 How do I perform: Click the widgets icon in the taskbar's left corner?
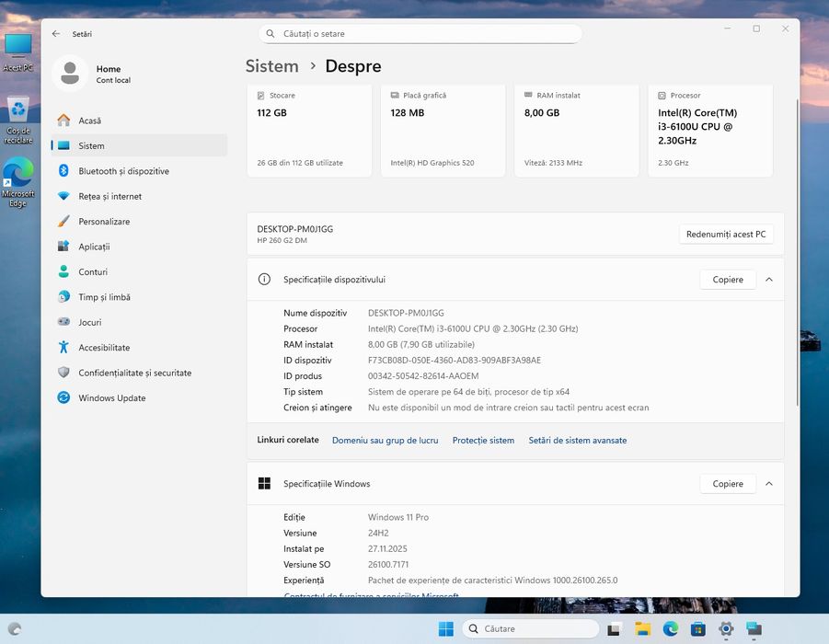pos(15,628)
